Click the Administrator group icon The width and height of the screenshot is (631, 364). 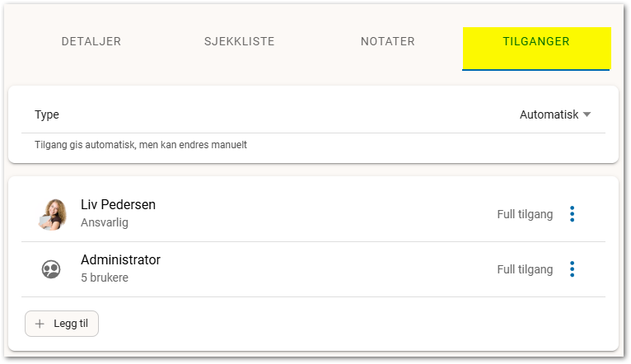pyautogui.click(x=51, y=269)
